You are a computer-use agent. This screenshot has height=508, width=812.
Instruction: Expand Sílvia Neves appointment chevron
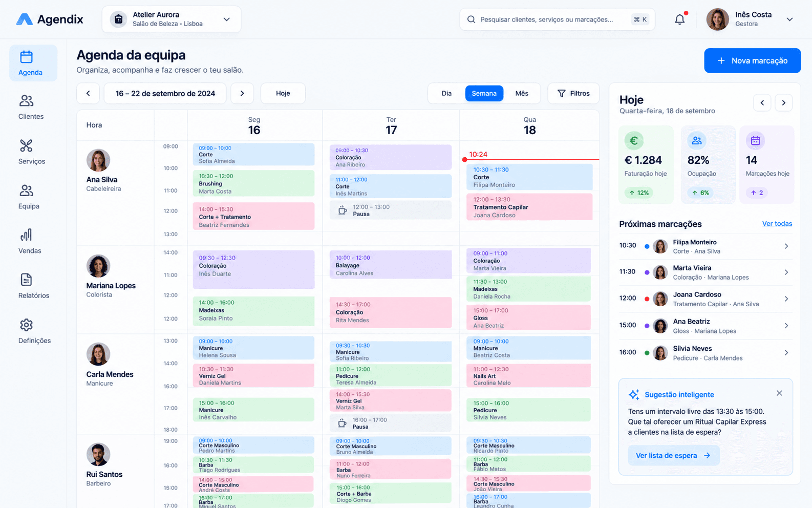786,353
